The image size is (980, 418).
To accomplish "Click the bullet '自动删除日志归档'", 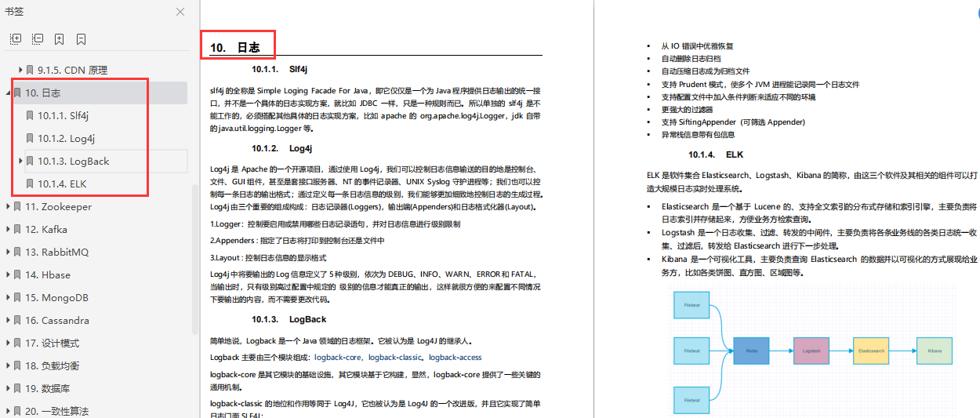I will 691,59.
